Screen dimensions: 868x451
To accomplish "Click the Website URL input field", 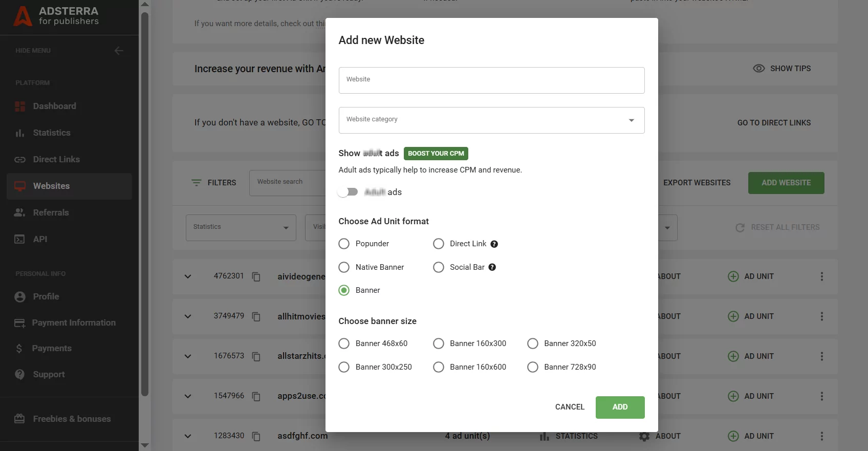I will point(491,80).
